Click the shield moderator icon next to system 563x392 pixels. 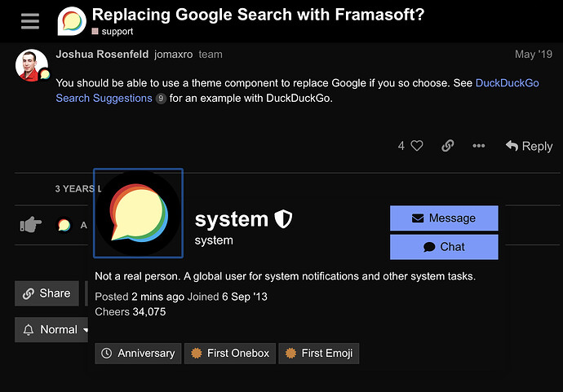(283, 218)
